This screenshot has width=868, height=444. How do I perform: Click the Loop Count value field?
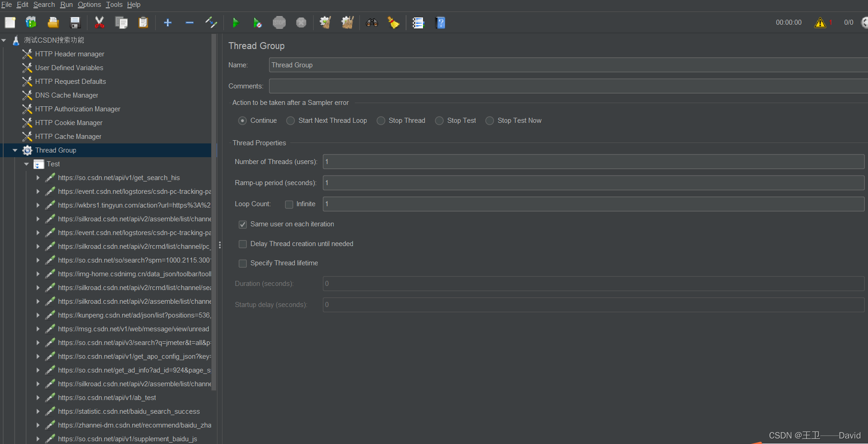tap(593, 204)
